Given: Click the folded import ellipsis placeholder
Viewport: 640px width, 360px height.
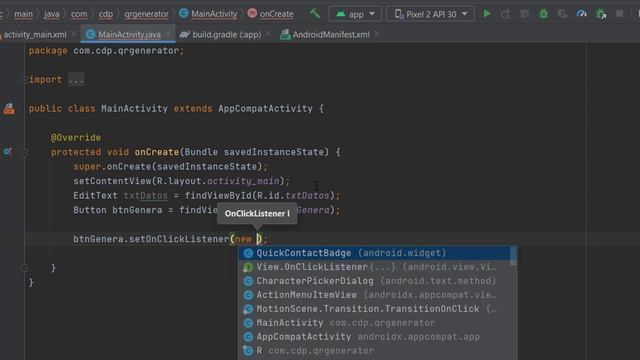Looking at the screenshot, I should (x=76, y=80).
